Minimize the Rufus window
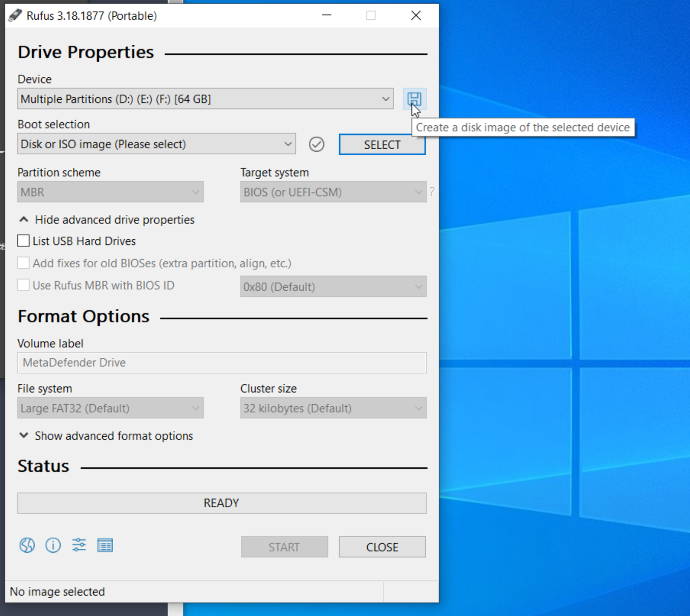The height and width of the screenshot is (616, 690). (x=327, y=15)
